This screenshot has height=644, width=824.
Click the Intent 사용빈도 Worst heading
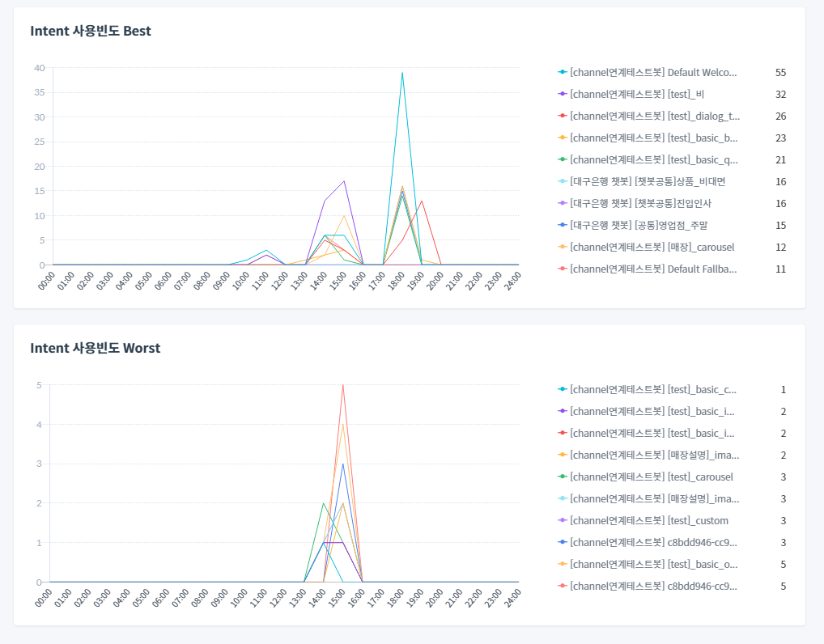click(x=96, y=349)
